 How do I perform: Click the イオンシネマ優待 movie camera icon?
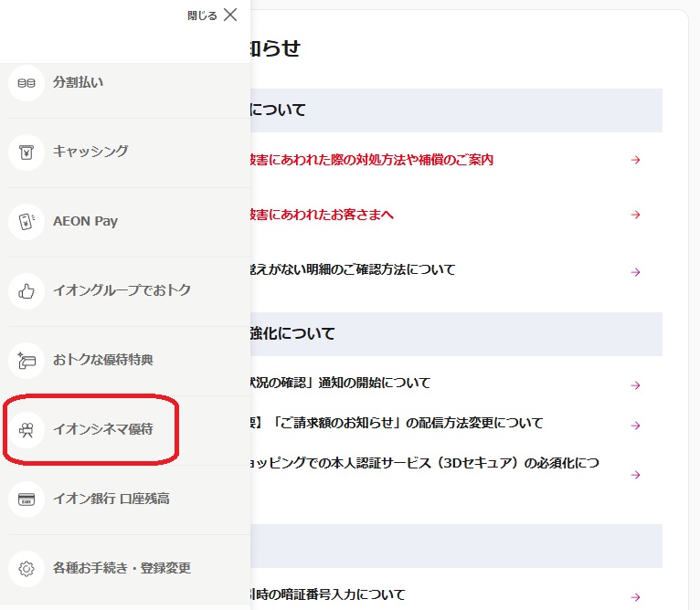[x=27, y=429]
